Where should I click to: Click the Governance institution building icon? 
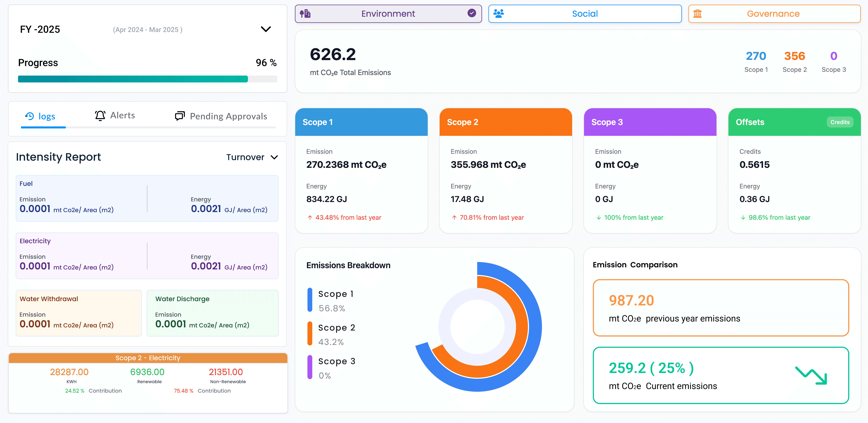[698, 14]
